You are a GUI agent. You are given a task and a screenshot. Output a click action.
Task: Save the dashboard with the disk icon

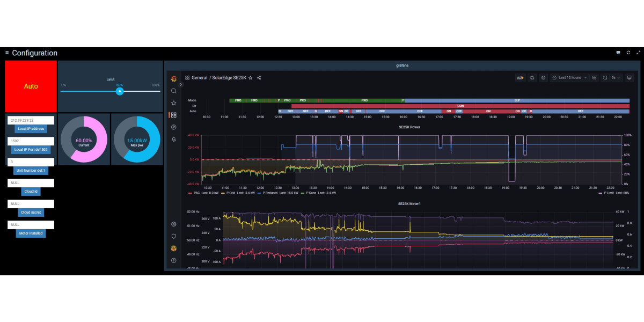point(532,78)
